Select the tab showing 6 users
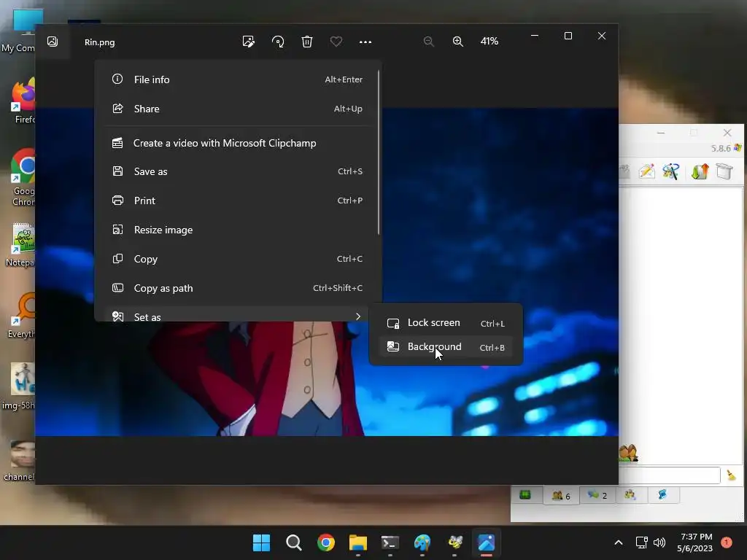This screenshot has height=560, width=747. coord(561,495)
